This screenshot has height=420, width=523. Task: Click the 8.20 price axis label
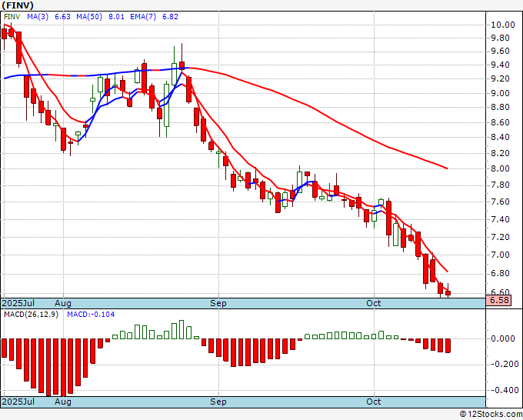tap(501, 153)
